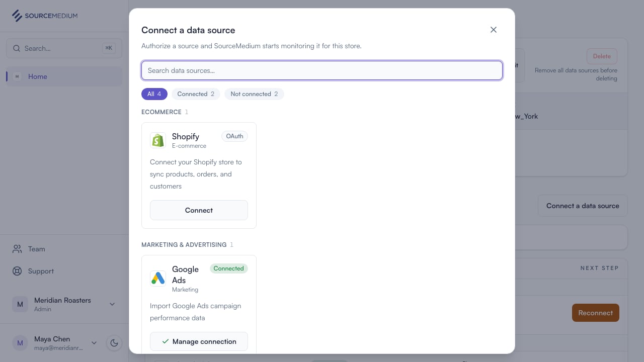Open the Maya Chen account menu chevron

94,343
